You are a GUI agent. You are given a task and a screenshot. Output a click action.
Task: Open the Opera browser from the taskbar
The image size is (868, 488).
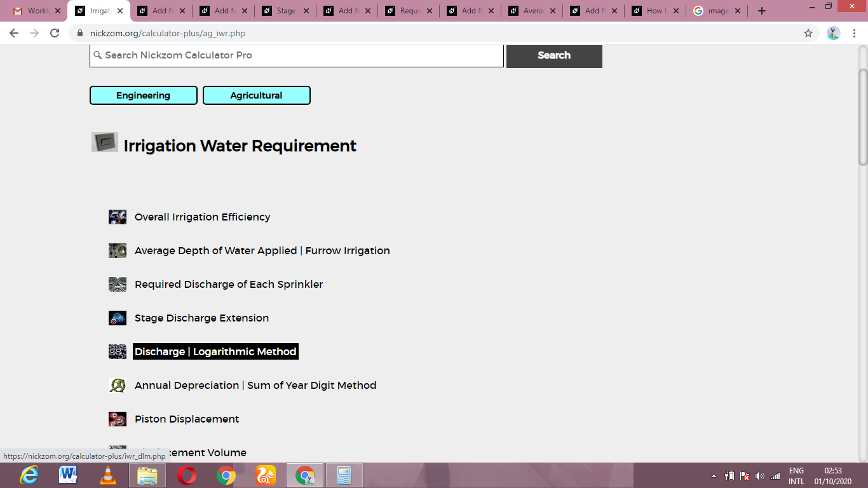coord(187,475)
